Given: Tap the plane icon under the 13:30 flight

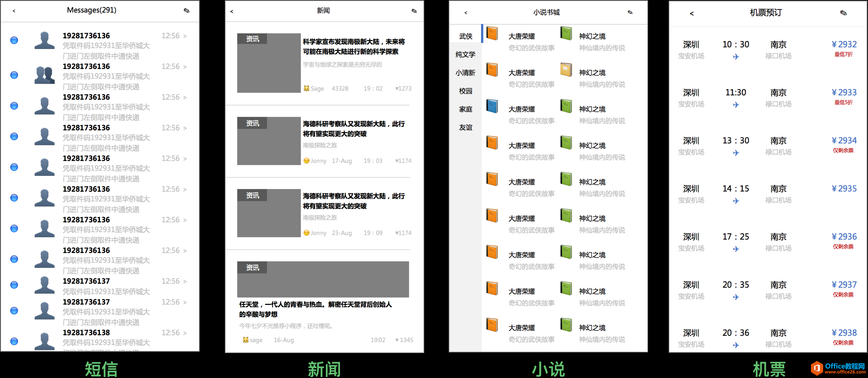Looking at the screenshot, I should tap(736, 153).
